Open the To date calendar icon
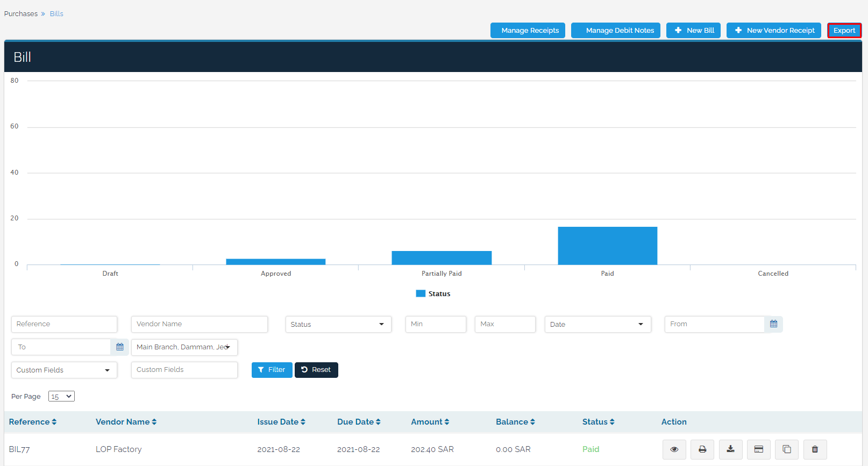The height and width of the screenshot is (466, 868). click(x=120, y=347)
